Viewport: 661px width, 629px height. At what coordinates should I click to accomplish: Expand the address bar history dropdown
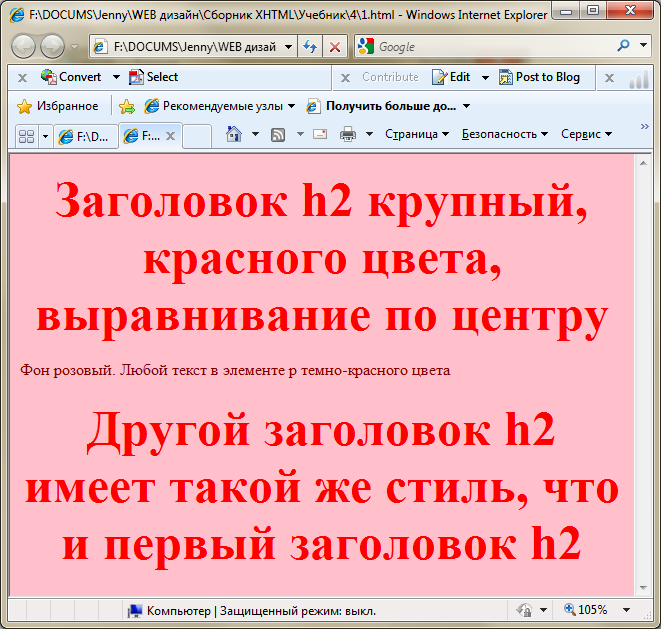[289, 47]
